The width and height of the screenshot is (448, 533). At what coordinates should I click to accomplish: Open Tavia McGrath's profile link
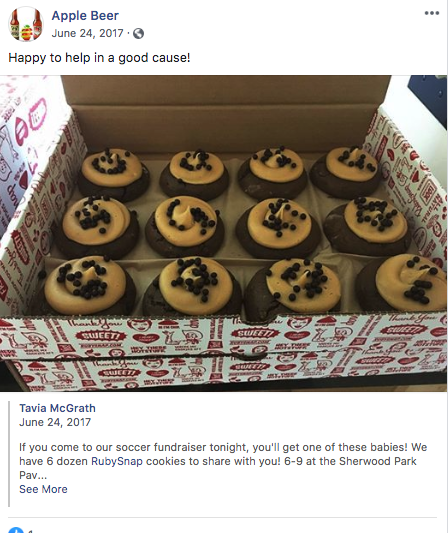tap(57, 408)
